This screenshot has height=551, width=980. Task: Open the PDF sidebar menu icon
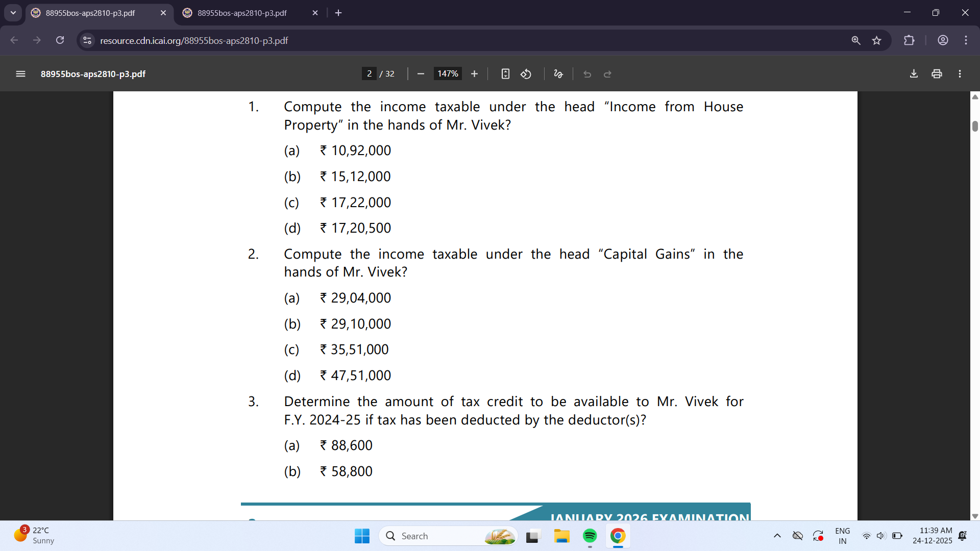click(20, 74)
